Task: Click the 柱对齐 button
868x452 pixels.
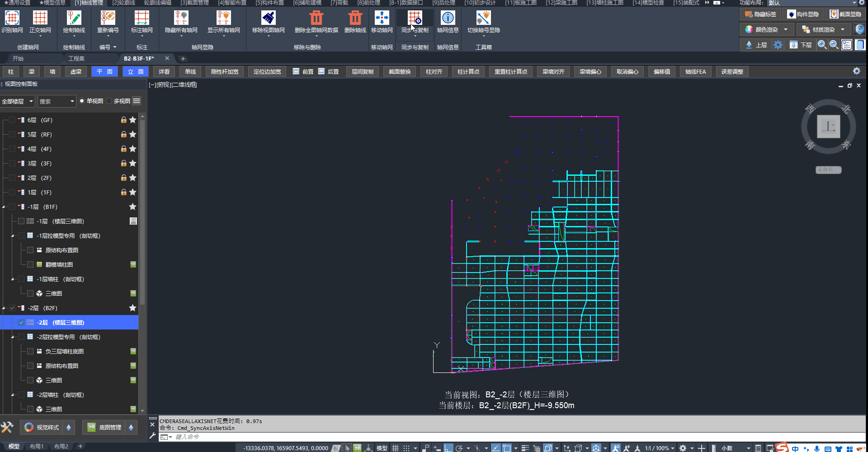Action: pyautogui.click(x=434, y=72)
